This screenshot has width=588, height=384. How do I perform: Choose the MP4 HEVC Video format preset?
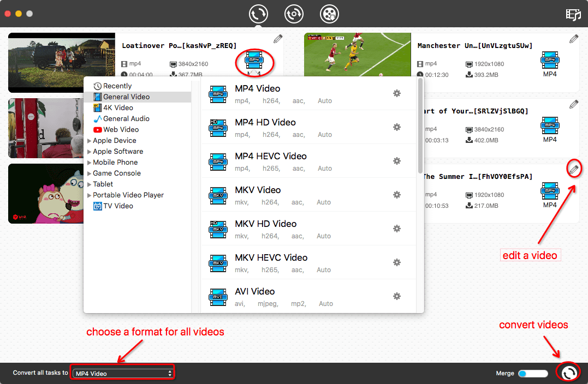pos(308,161)
